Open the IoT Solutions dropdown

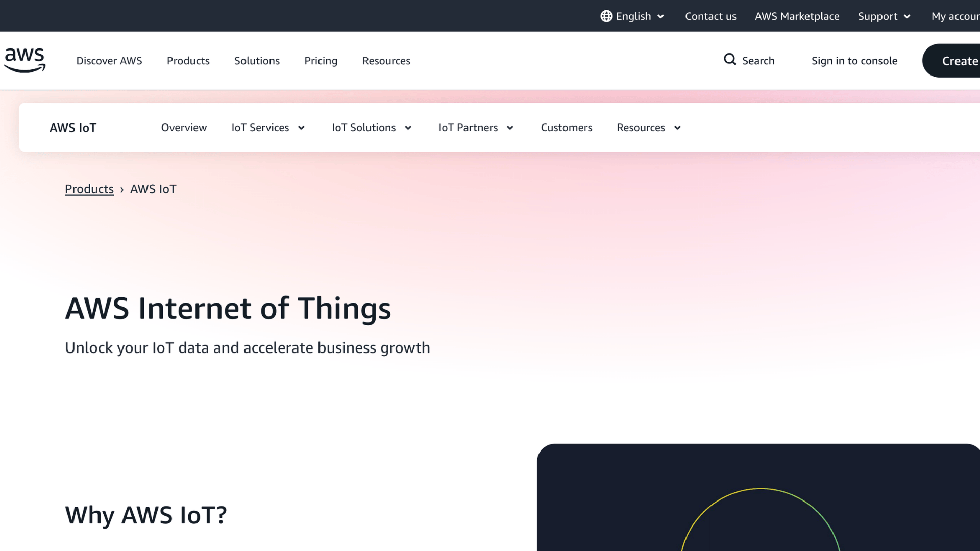pyautogui.click(x=371, y=128)
